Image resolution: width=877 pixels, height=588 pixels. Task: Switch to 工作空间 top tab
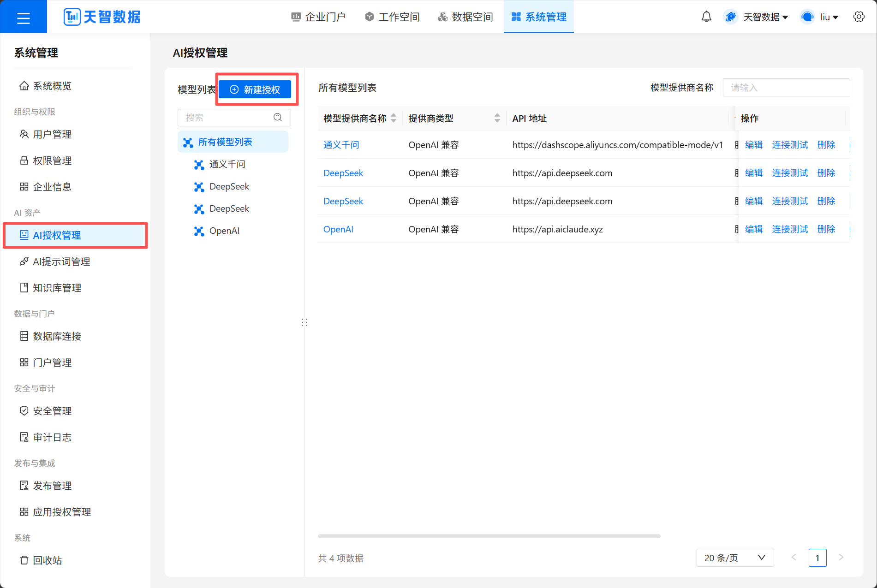pos(392,17)
